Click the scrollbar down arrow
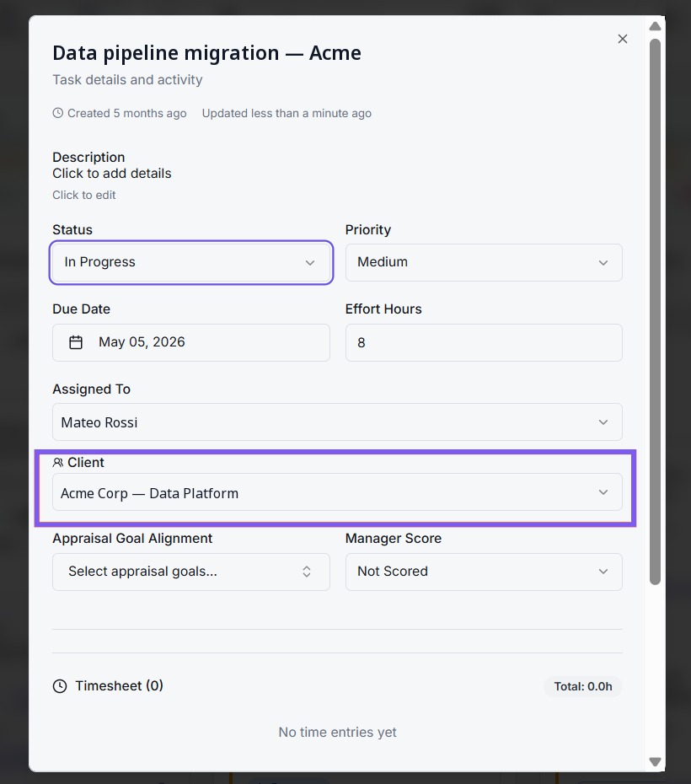 [x=655, y=761]
